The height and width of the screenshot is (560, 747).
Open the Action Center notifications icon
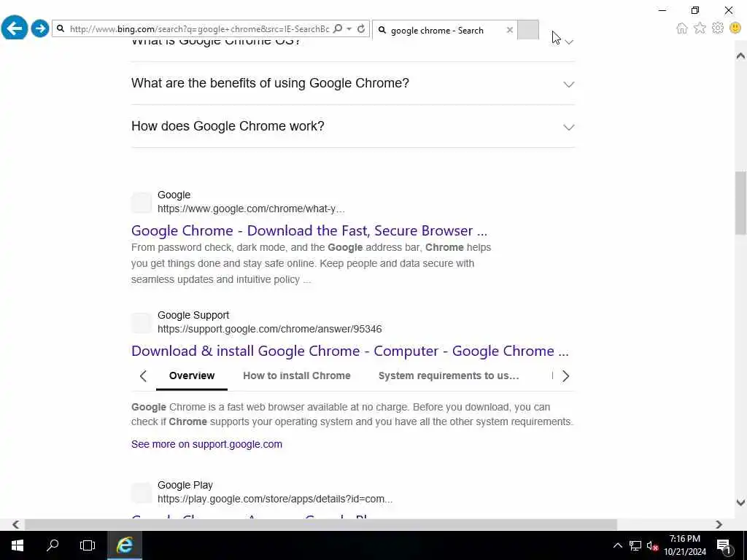click(724, 545)
